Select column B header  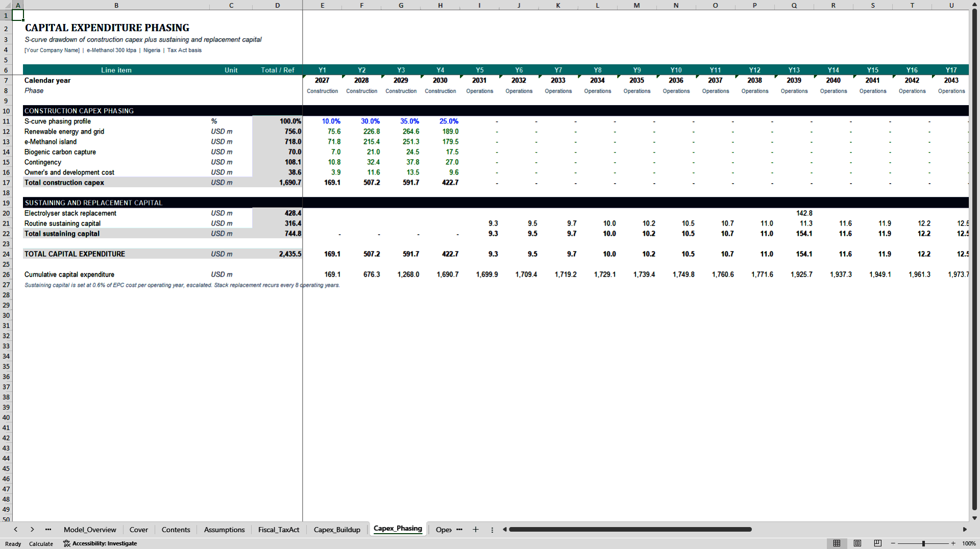116,5
